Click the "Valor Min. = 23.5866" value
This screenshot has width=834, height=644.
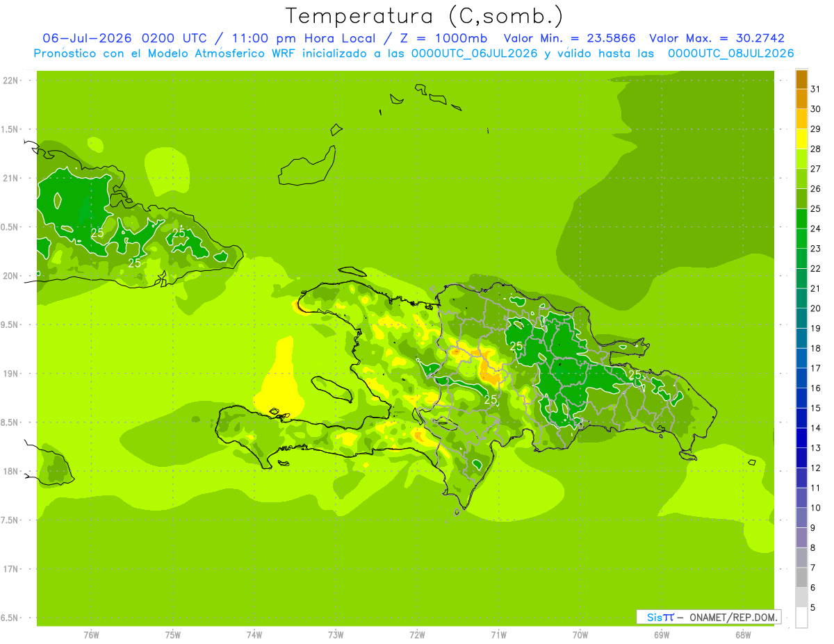569,38
